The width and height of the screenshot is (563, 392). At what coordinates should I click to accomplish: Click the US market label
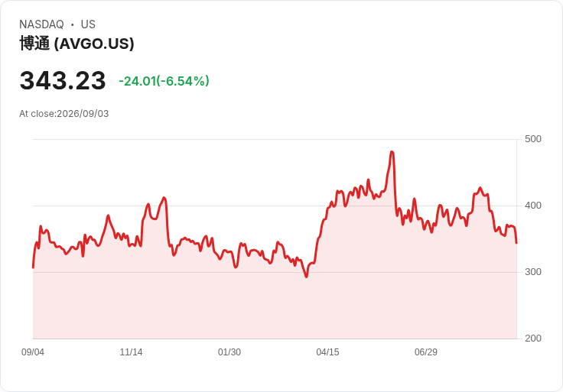(88, 24)
